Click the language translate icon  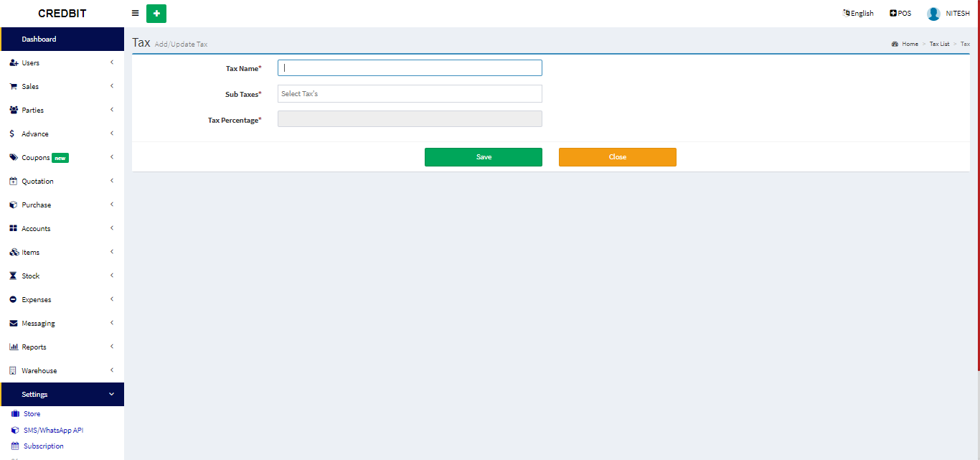pyautogui.click(x=847, y=13)
